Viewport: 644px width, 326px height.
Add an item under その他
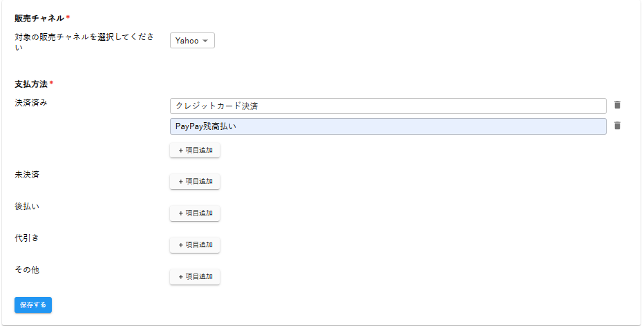click(195, 277)
